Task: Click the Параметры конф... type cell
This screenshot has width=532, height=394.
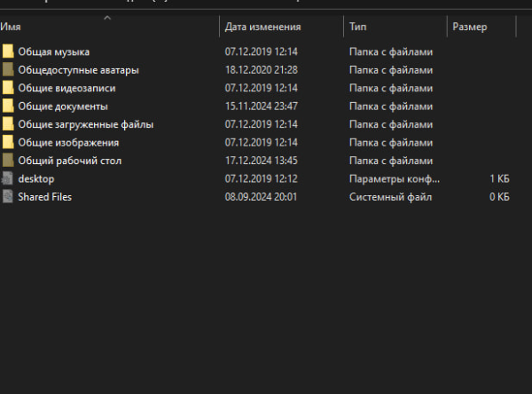Action: tap(389, 178)
